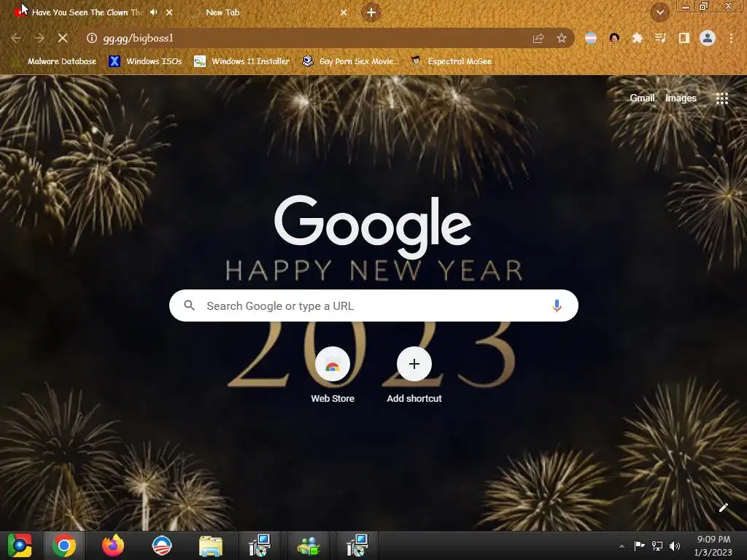Image resolution: width=747 pixels, height=560 pixels.
Task: Open the volume speaker tray icon
Action: 675,545
